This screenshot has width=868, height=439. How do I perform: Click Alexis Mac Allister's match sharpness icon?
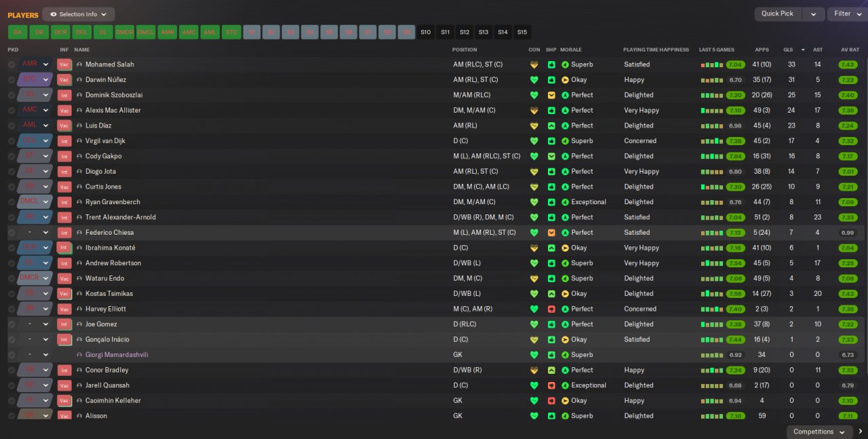[x=551, y=111]
